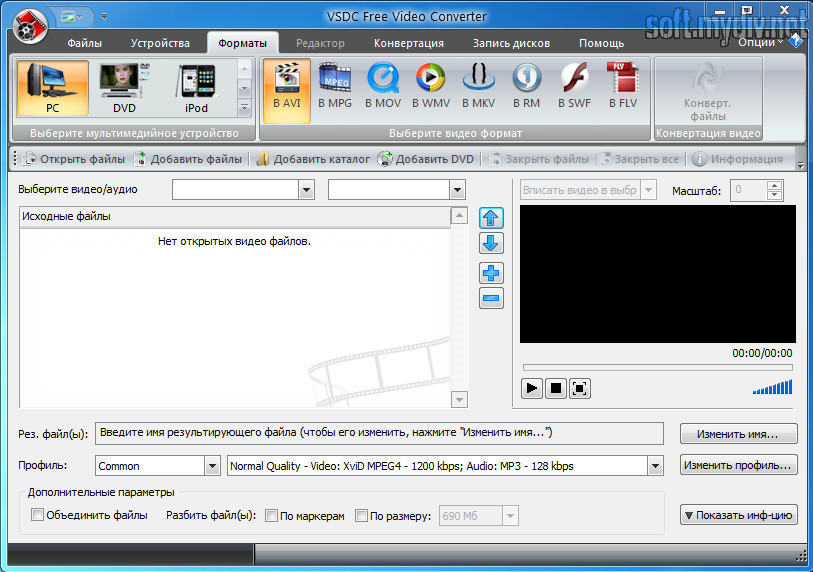Viewport: 813px width, 572px height.
Task: Click Закрыть все toolbar item
Action: [638, 159]
